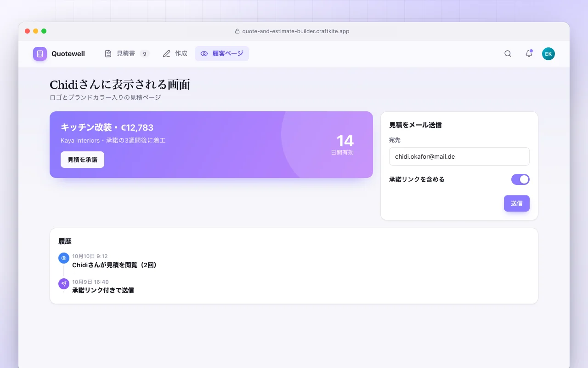Click the 送信 button
This screenshot has width=588, height=368.
[517, 203]
